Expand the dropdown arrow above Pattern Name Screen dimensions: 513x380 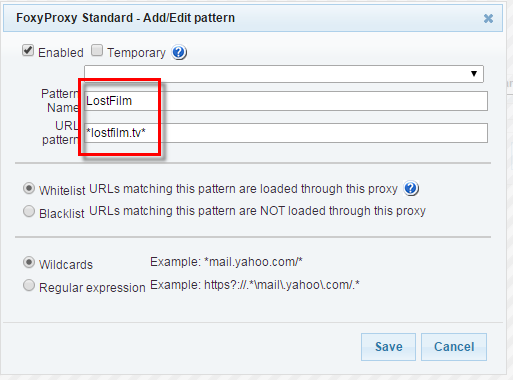[474, 74]
